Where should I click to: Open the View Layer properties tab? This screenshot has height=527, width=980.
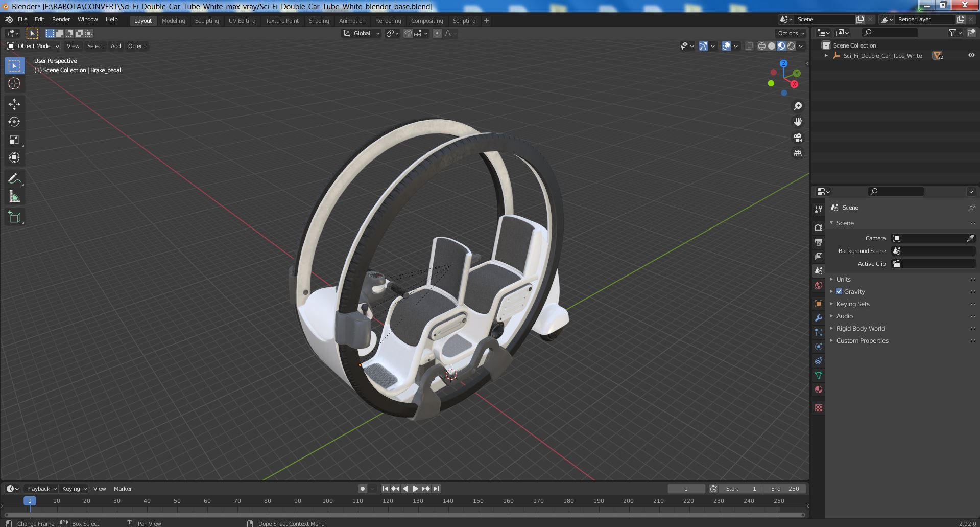pyautogui.click(x=819, y=256)
